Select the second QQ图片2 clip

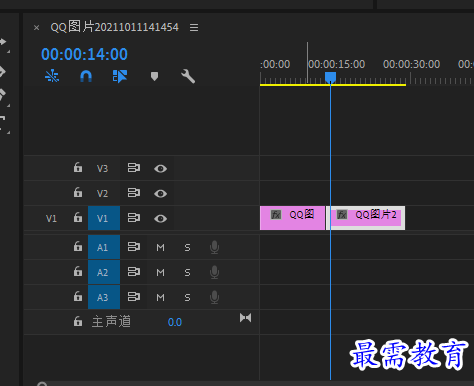point(367,218)
